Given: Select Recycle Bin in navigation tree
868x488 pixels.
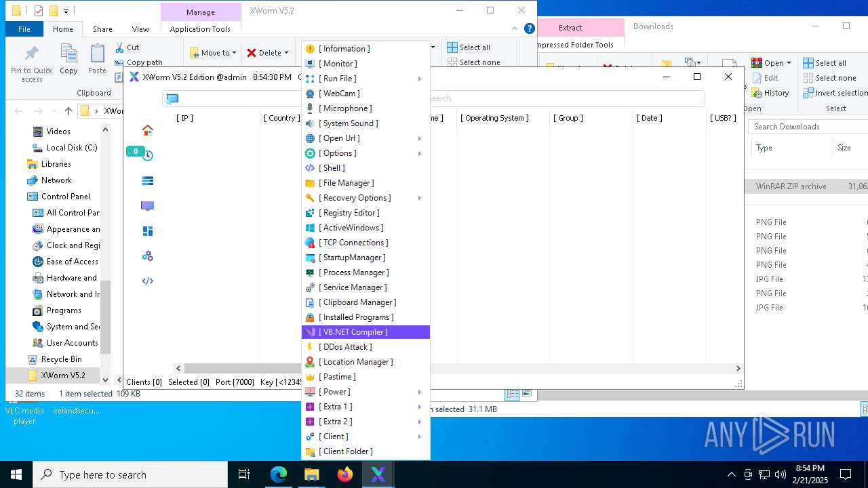Looking at the screenshot, I should (54, 359).
